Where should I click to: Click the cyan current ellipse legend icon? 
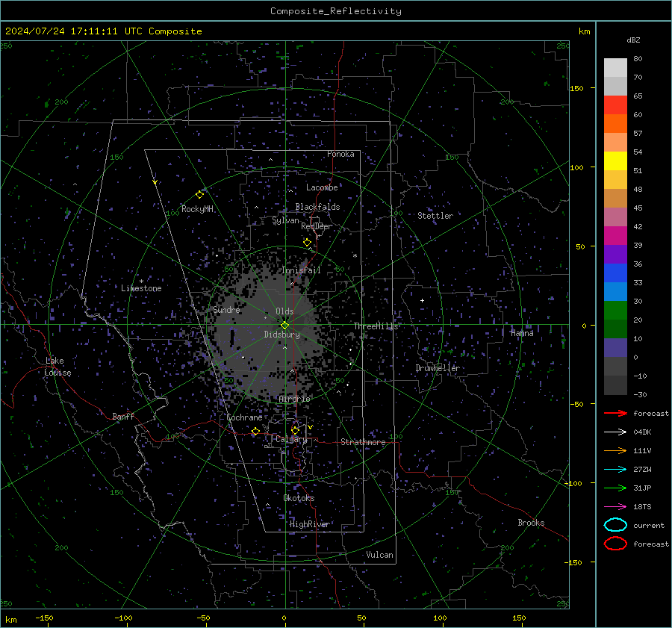coord(615,525)
